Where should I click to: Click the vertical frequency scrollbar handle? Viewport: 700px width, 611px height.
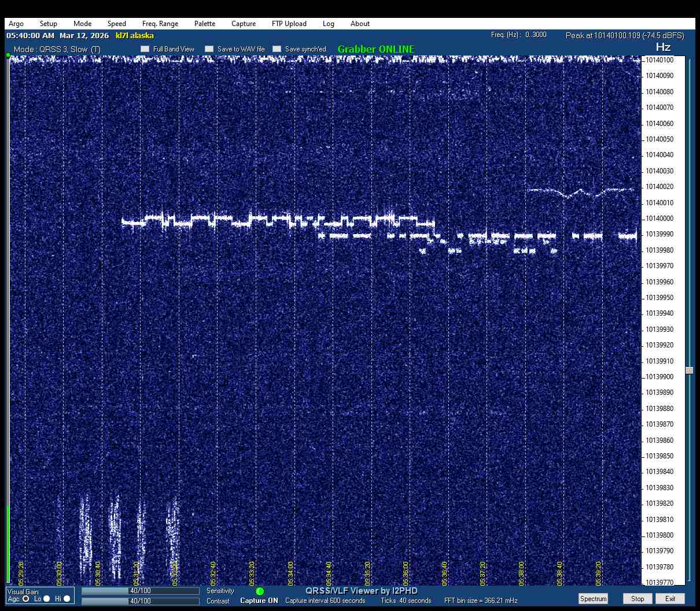pyautogui.click(x=689, y=371)
